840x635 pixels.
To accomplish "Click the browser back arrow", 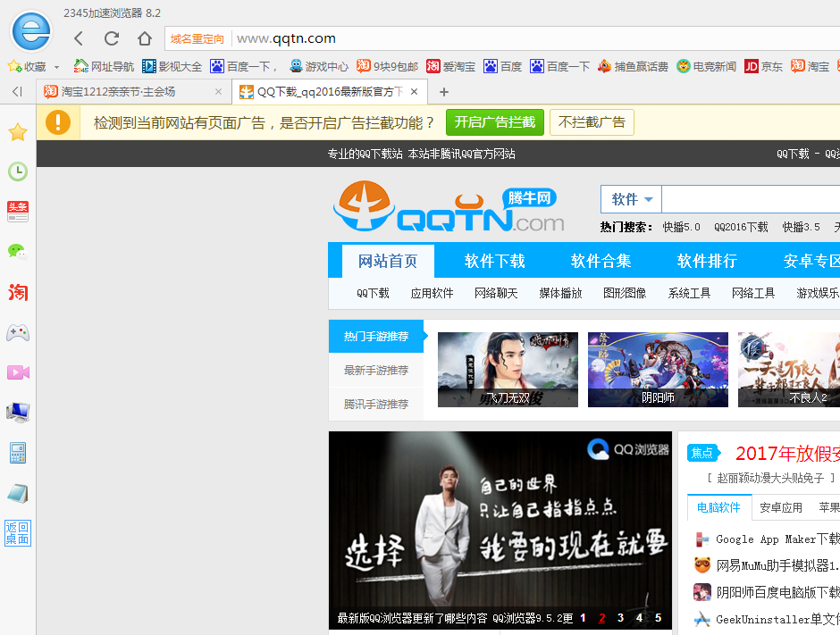I will [79, 38].
